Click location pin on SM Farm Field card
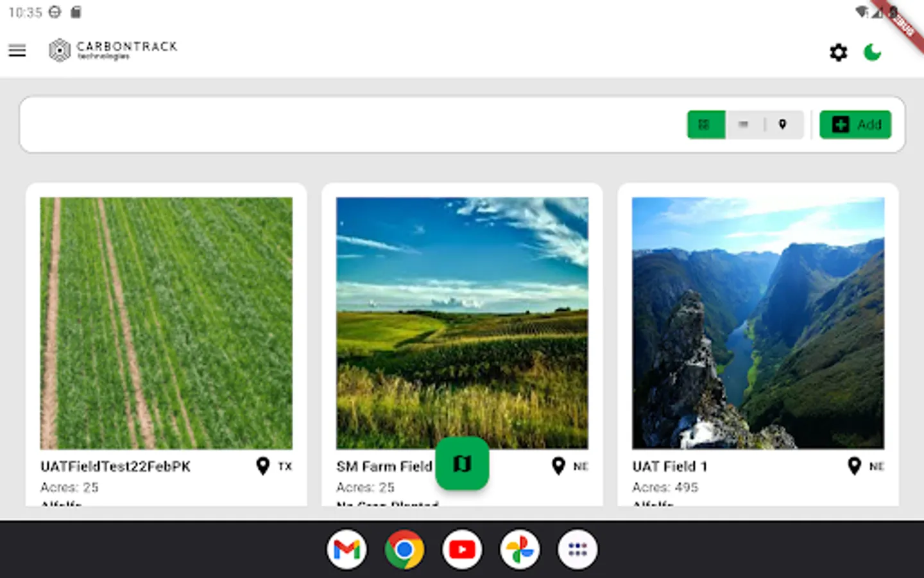This screenshot has height=578, width=924. click(558, 466)
